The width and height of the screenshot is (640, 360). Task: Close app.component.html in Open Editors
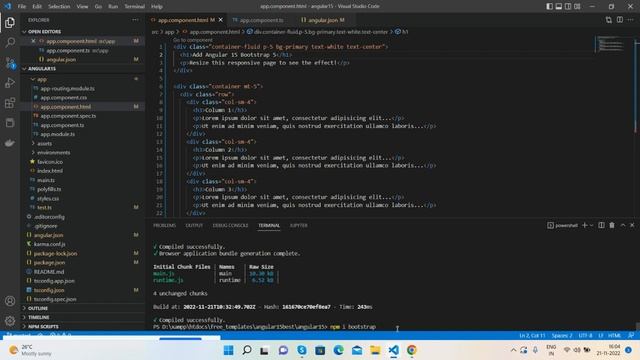(x=33, y=41)
